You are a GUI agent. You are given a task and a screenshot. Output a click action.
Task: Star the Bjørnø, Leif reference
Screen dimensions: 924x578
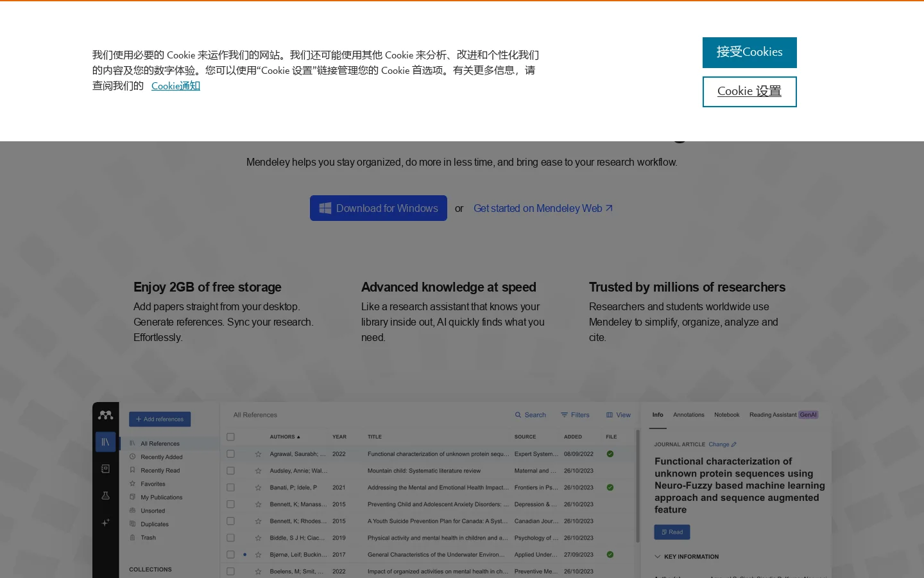tap(258, 554)
